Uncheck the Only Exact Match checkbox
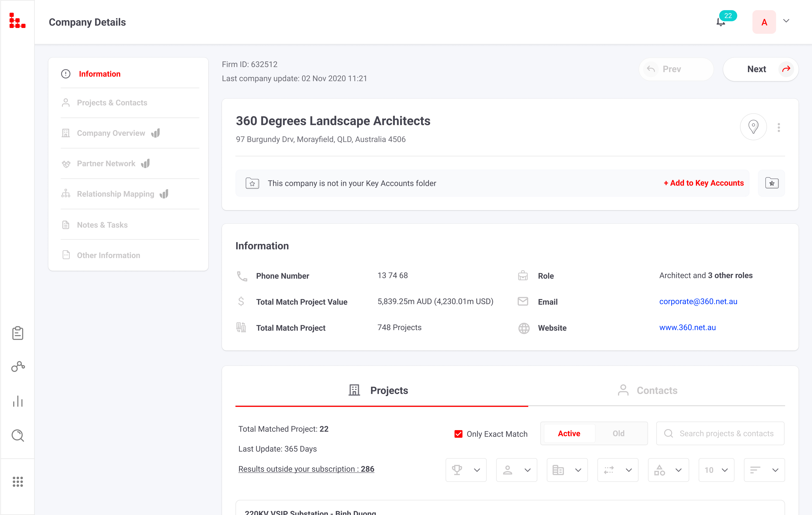This screenshot has width=812, height=515. [458, 434]
